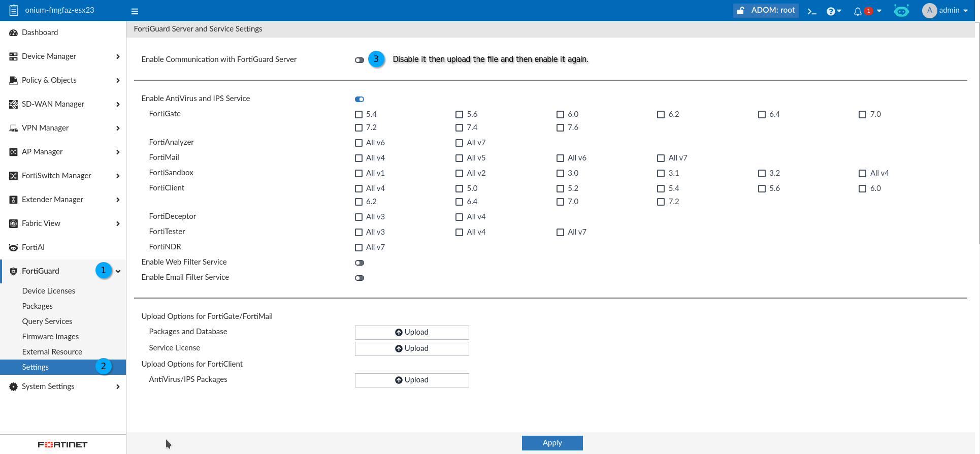Image resolution: width=980 pixels, height=454 pixels.
Task: Expand the Device Manager menu chevron
Action: point(118,56)
